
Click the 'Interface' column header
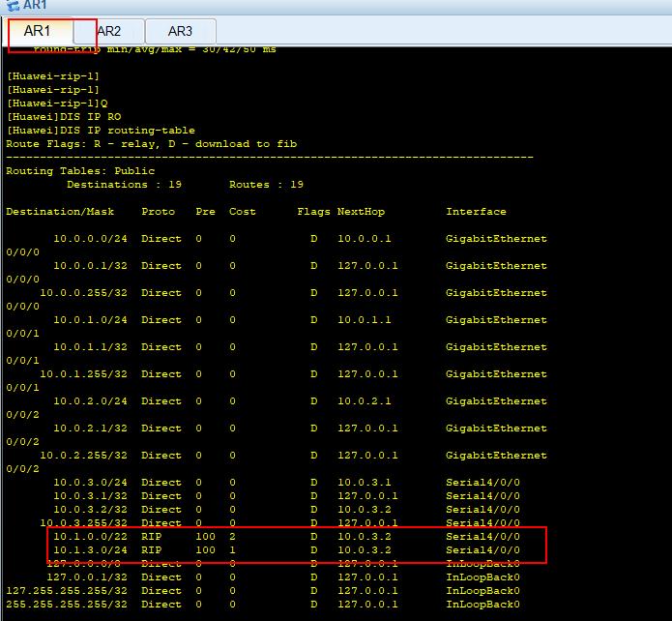[x=476, y=211]
